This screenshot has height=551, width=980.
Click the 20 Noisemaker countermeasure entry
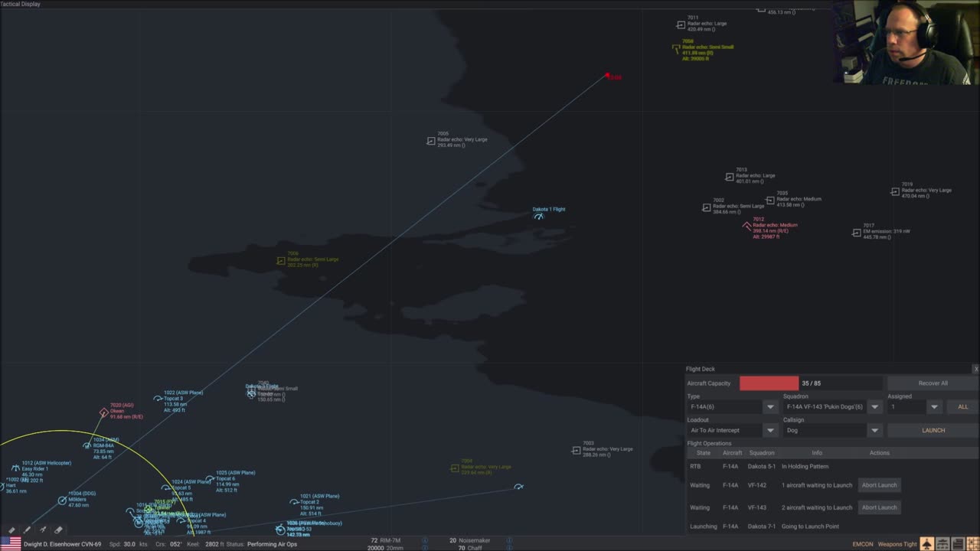(469, 540)
